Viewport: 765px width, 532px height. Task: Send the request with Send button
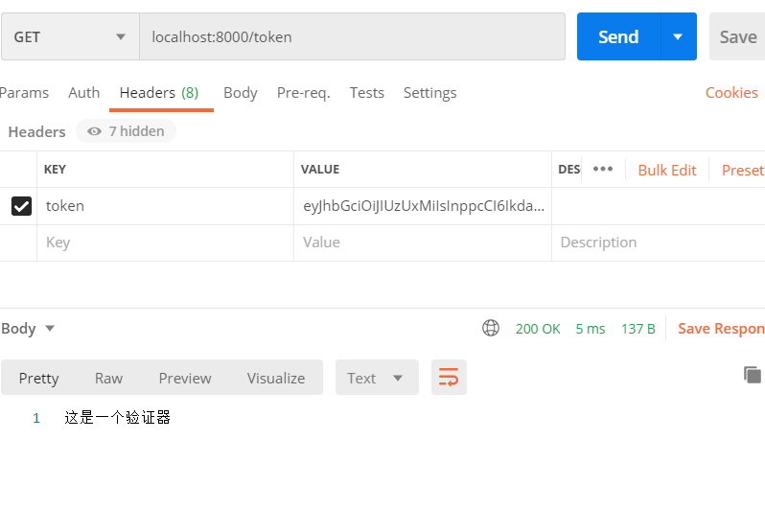pyautogui.click(x=618, y=36)
